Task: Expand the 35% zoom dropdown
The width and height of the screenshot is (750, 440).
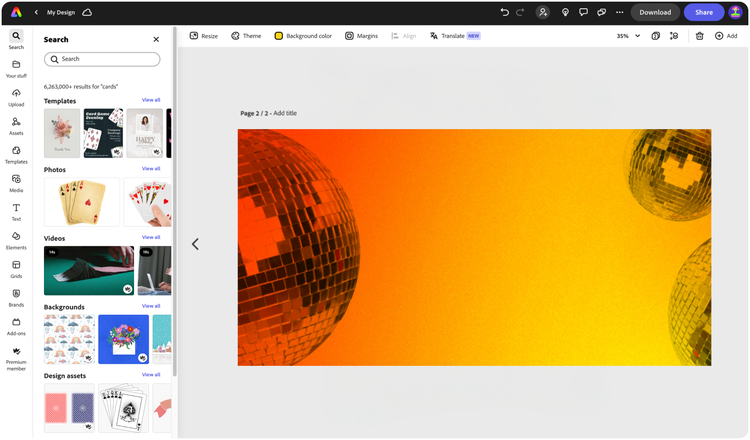Action: pyautogui.click(x=628, y=36)
